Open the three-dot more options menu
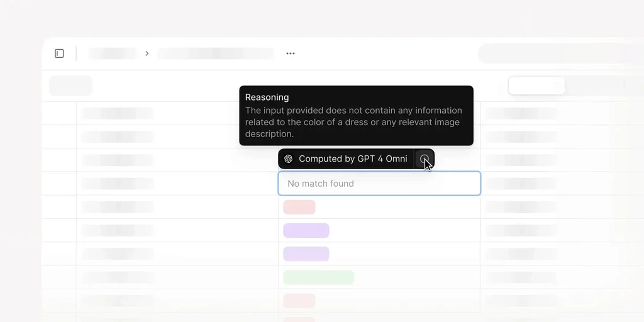This screenshot has height=322, width=644. (291, 53)
